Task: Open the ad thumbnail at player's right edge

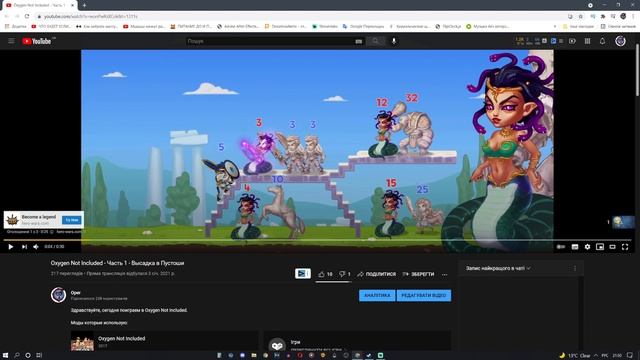Action: [x=623, y=222]
